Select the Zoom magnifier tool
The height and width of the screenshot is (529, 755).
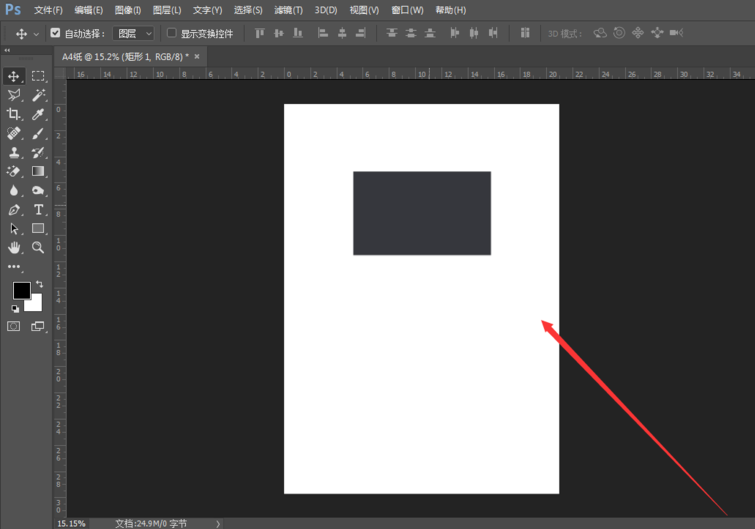[38, 247]
